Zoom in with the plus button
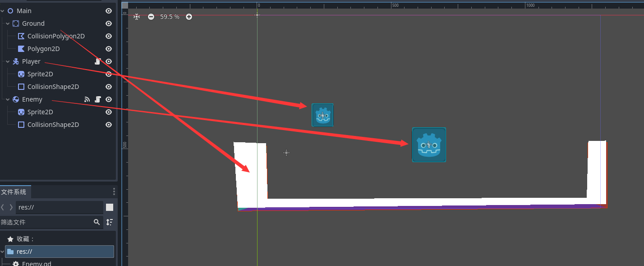Image resolution: width=644 pixels, height=266 pixels. [189, 16]
